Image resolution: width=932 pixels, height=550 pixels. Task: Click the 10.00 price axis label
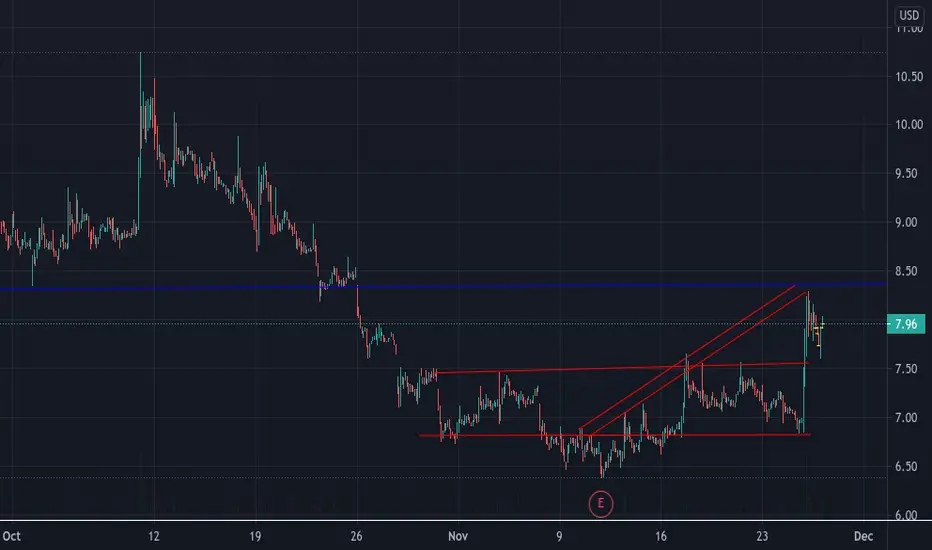point(909,125)
